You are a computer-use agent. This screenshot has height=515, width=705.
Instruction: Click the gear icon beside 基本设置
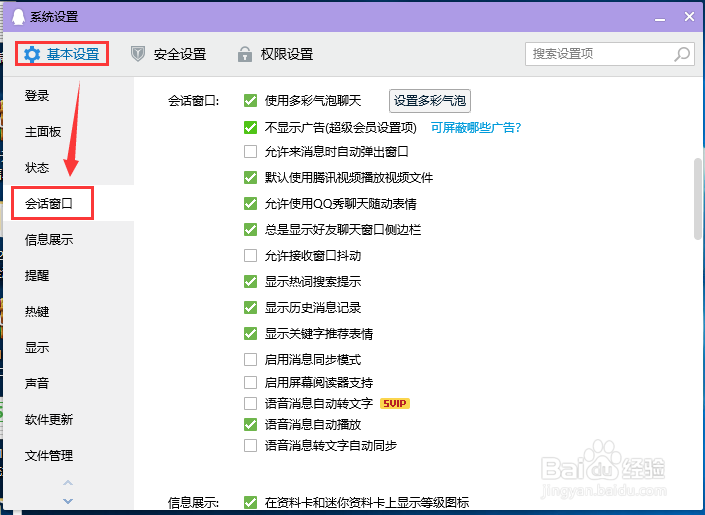pyautogui.click(x=32, y=54)
